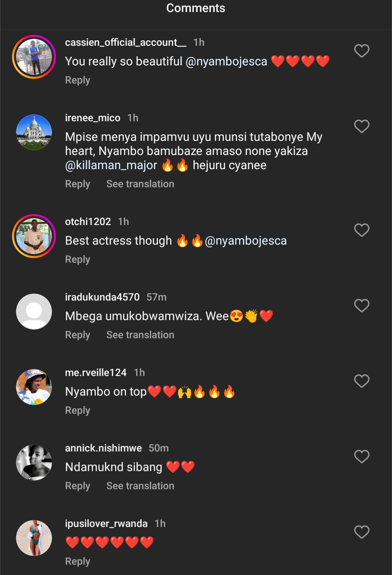Like ipusilover_rwanda's hearts comment

pyautogui.click(x=362, y=532)
